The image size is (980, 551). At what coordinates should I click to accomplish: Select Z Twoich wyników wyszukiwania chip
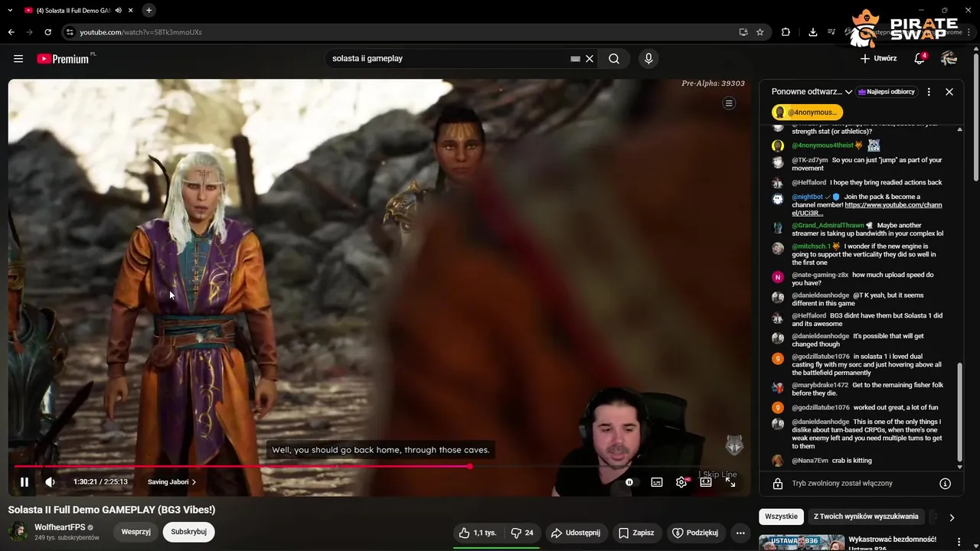point(866,517)
